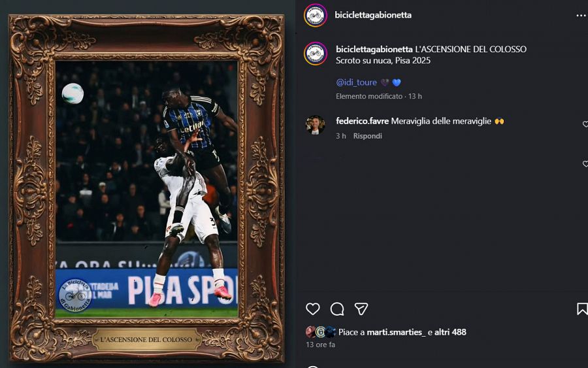Open the @idi_toure mention link
This screenshot has height=368, width=588.
click(356, 82)
